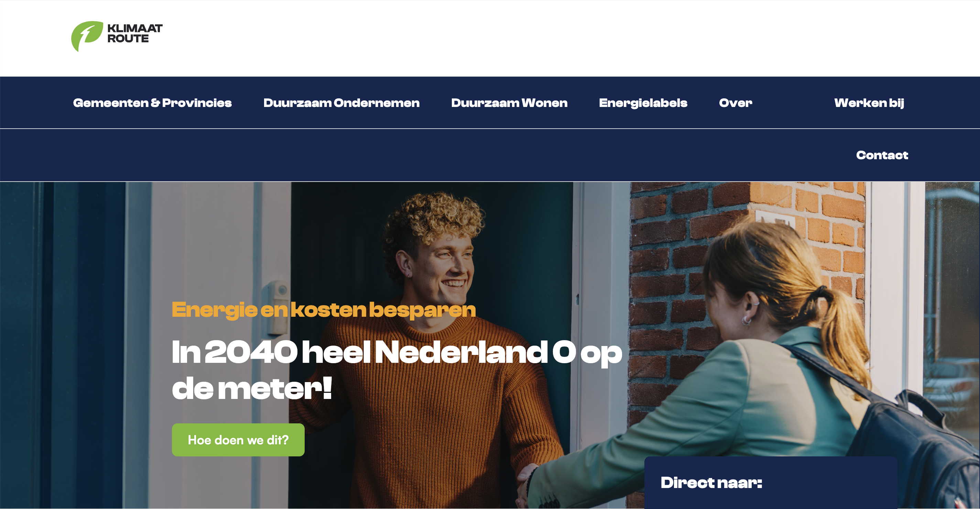Go to Duurzaam Wonen section
Image resolution: width=980 pixels, height=509 pixels.
pos(509,103)
